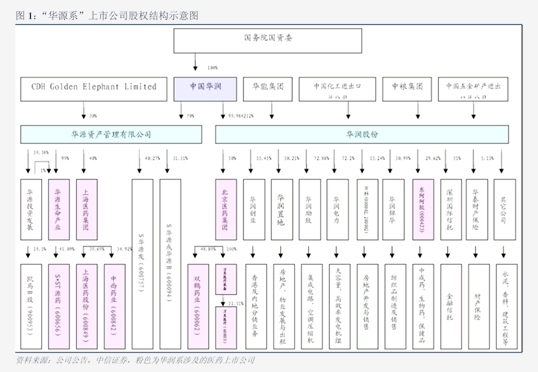Viewport: 538px width, 372px height.
Task: Click the 双鹤药业 (600062) box
Action: [x=198, y=306]
